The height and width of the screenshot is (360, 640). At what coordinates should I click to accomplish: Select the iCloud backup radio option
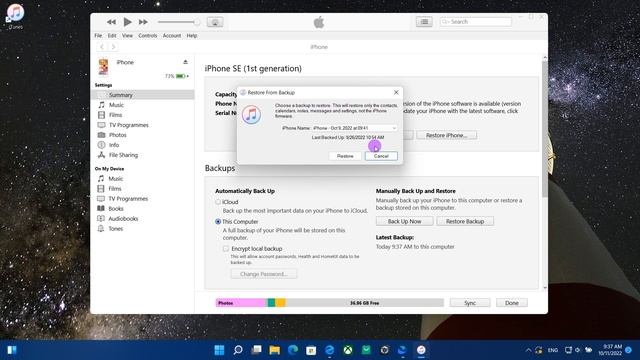218,202
